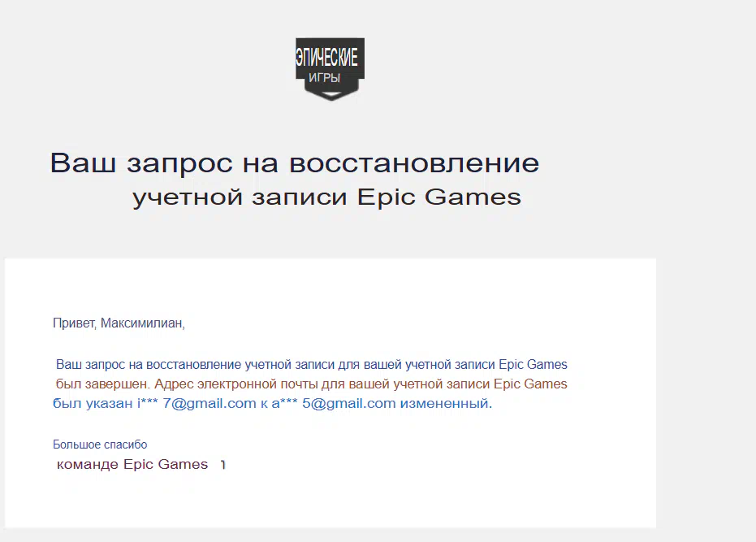Click the text 'Большое спасибо'
756x542 pixels.
[100, 444]
